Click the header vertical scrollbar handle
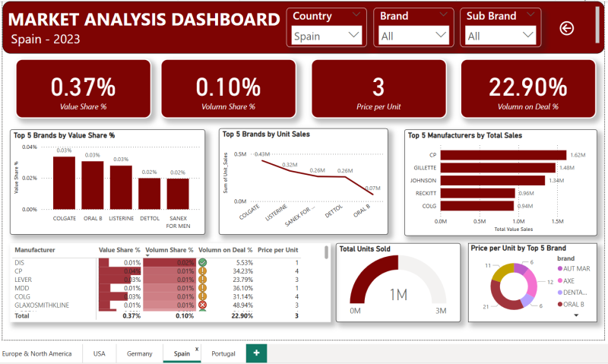 tap(597, 24)
